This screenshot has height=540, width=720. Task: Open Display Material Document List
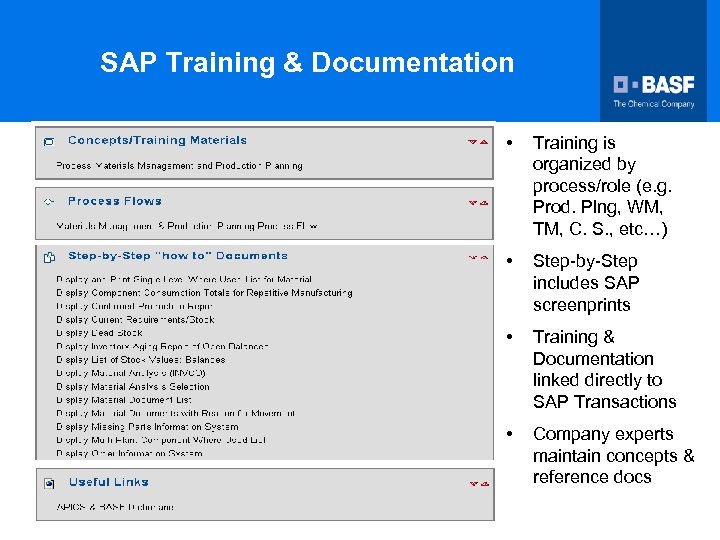click(x=124, y=400)
